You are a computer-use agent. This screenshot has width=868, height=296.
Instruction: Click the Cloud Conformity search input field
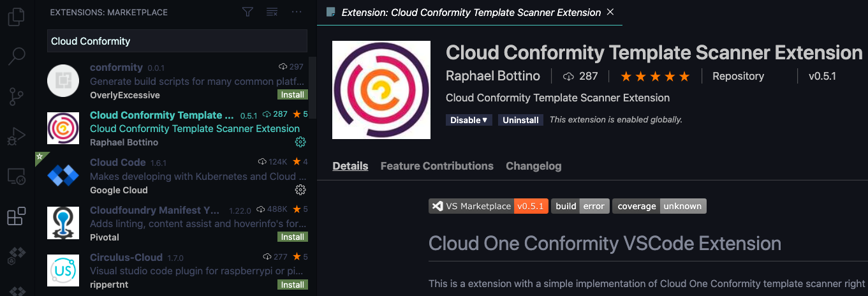click(177, 41)
